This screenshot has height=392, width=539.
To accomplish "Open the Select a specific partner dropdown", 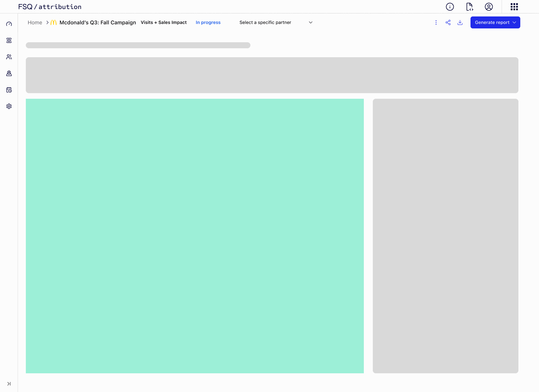I will [x=276, y=22].
